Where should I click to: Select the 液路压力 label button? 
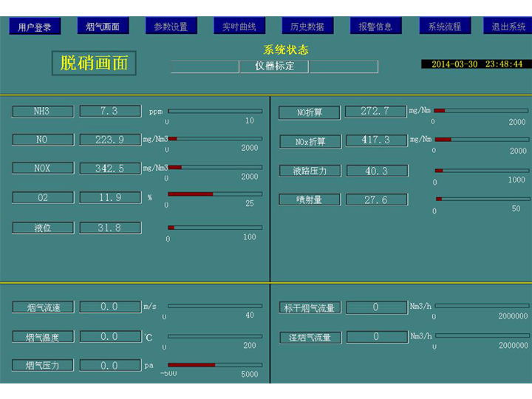[310, 171]
